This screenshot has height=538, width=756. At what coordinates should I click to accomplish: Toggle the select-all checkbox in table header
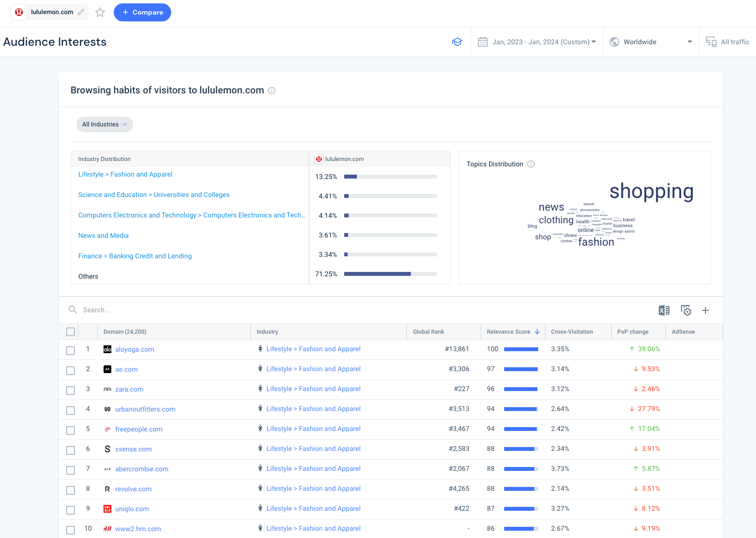(70, 332)
